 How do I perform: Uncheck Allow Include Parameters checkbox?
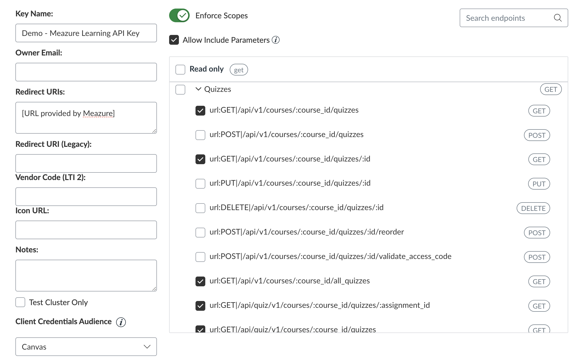point(174,40)
